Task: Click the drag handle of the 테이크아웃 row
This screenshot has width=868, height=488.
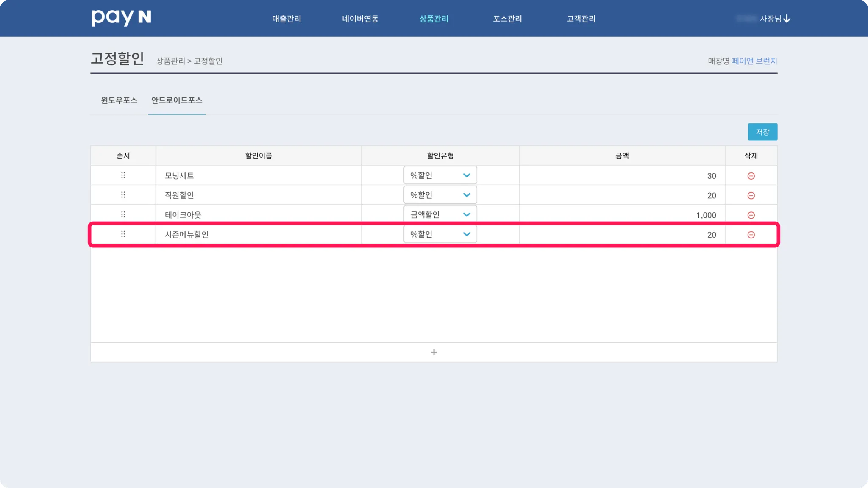Action: 123,214
